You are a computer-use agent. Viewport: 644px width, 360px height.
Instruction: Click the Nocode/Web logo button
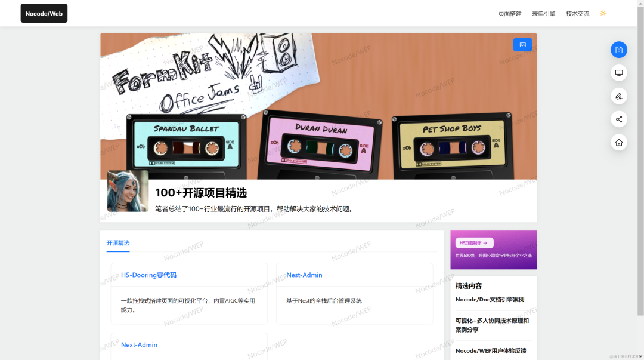[x=44, y=14]
